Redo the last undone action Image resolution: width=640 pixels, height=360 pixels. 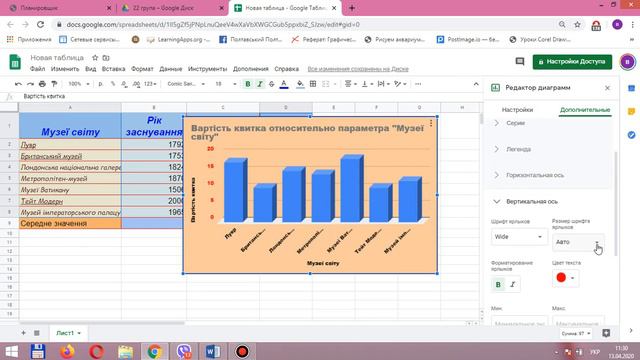(x=30, y=84)
